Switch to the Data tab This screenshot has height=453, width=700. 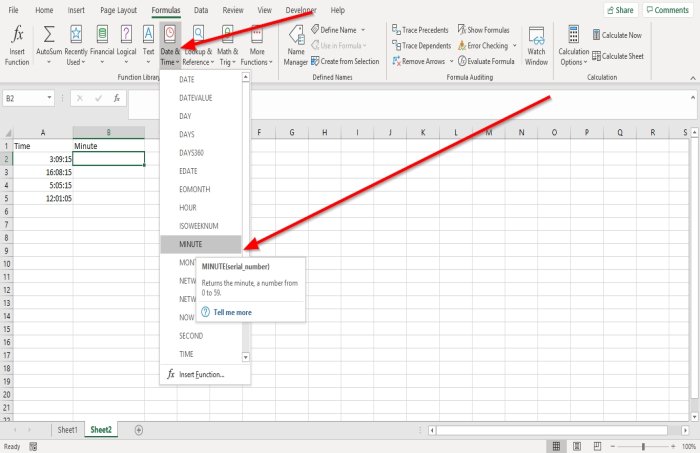pyautogui.click(x=200, y=10)
